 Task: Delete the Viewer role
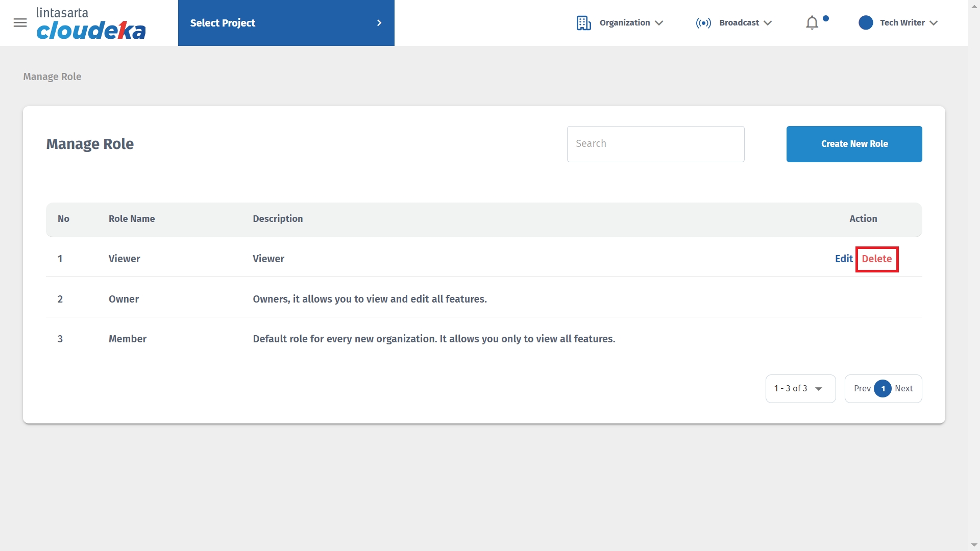(876, 259)
